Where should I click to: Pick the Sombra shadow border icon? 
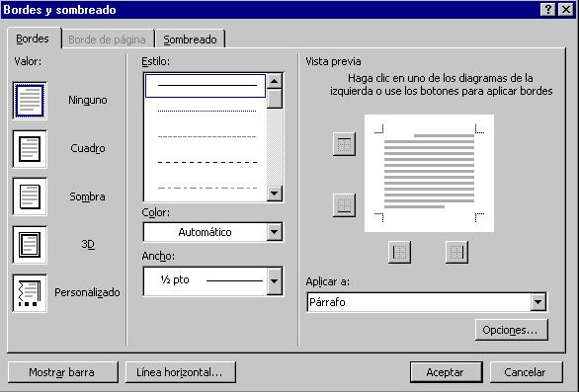30,196
